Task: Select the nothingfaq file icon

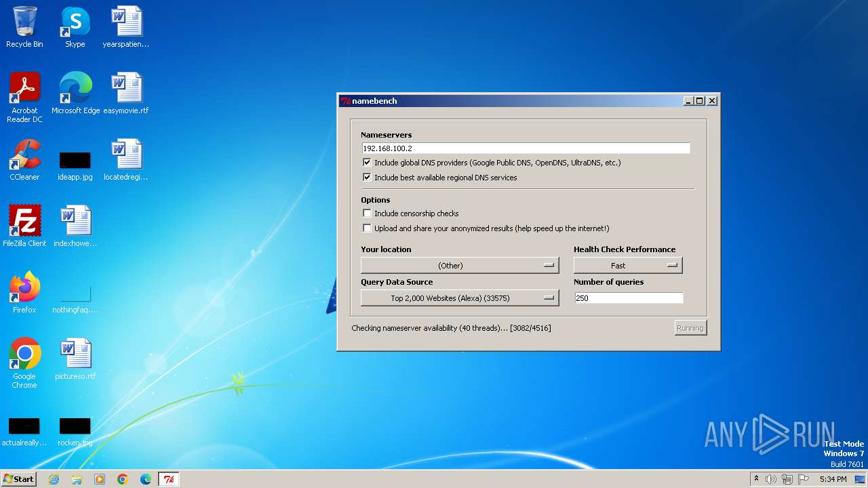Action: click(x=75, y=298)
